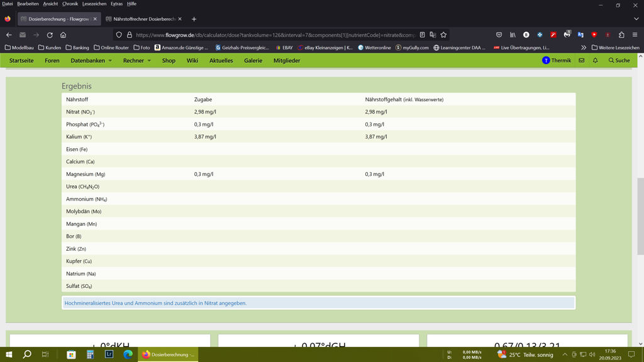644x362 pixels.
Task: Open the extensions puzzle icon
Action: 621,35
